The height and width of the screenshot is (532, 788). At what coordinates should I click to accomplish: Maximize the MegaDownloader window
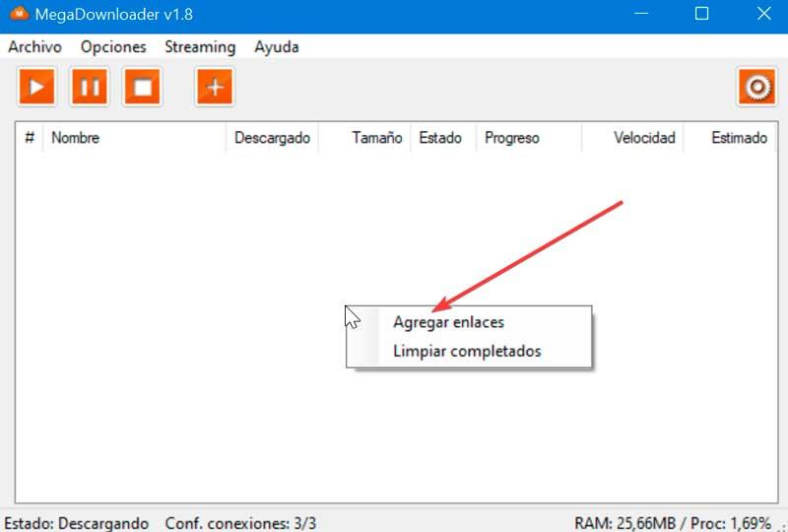(x=702, y=14)
